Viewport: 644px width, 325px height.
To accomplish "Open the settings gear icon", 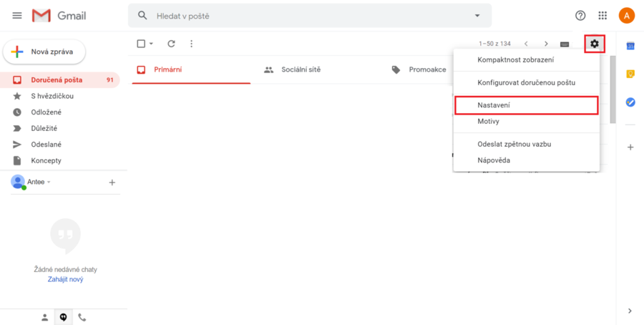I will tap(595, 44).
